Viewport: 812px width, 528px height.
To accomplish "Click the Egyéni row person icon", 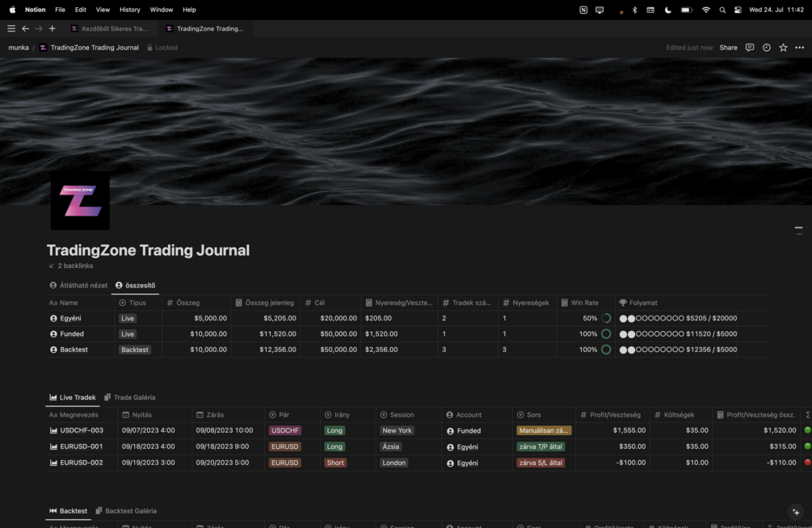I will point(53,318).
